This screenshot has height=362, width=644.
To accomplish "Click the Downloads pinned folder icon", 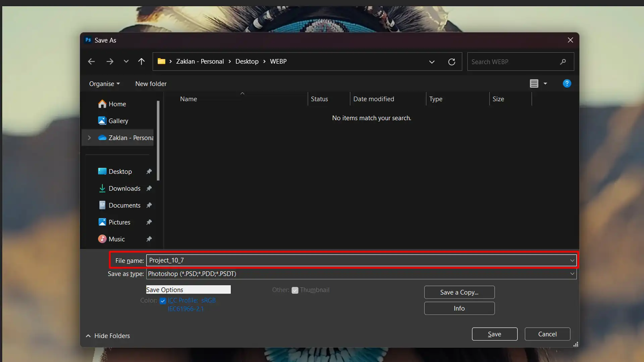I will click(102, 188).
